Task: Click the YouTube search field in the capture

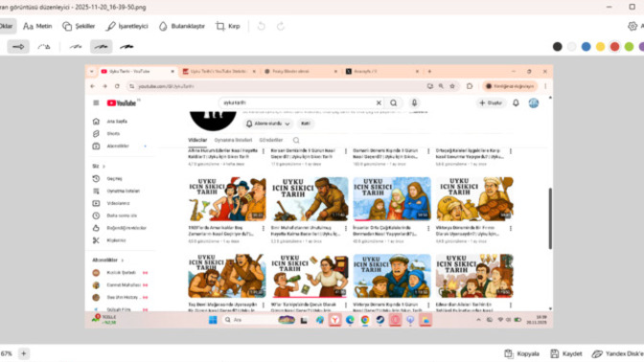Action: pos(298,103)
